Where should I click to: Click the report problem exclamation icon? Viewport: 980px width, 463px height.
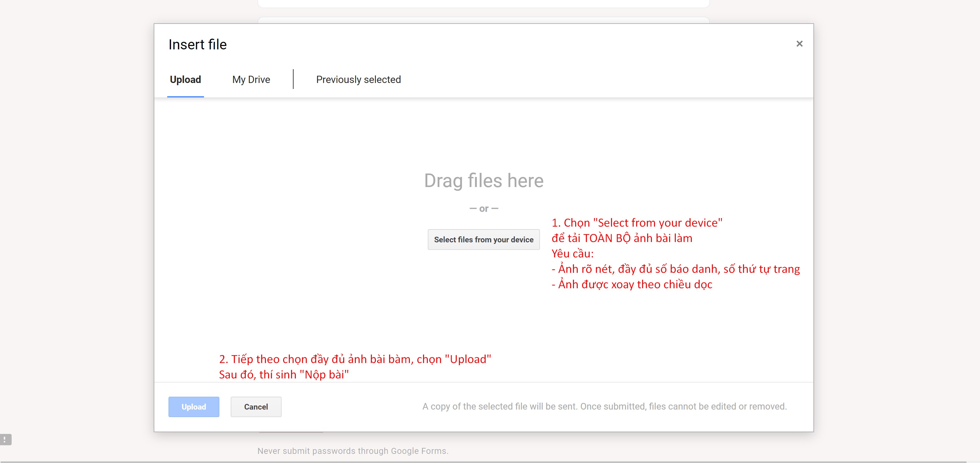5,439
